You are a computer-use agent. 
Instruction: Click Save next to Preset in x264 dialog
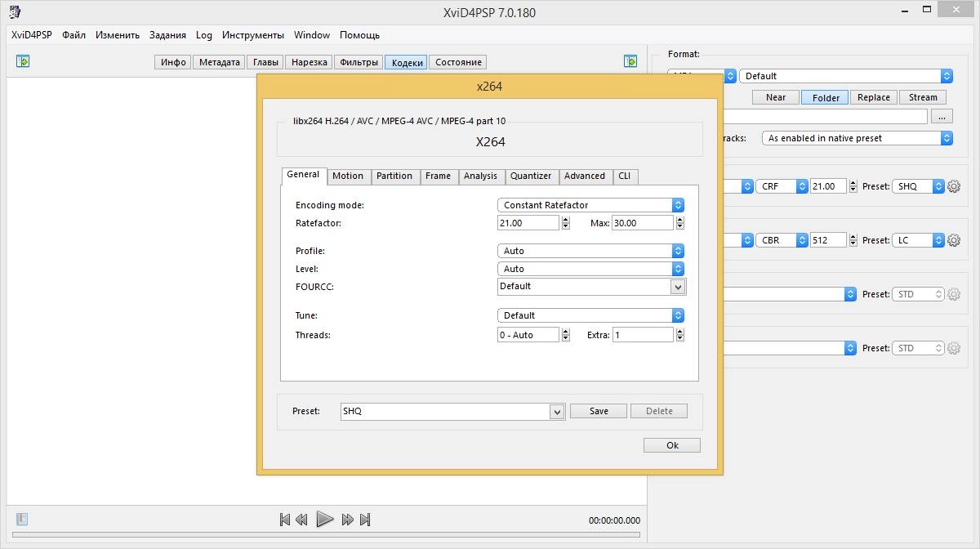click(599, 411)
